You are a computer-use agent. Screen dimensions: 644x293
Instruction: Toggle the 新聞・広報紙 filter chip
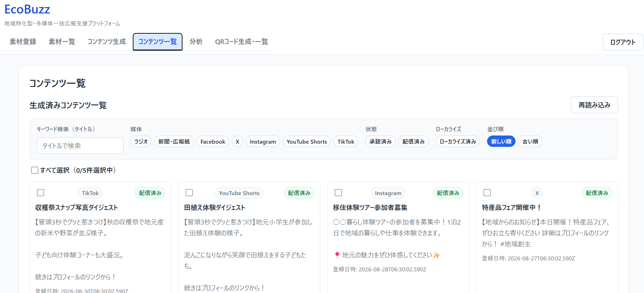(174, 142)
